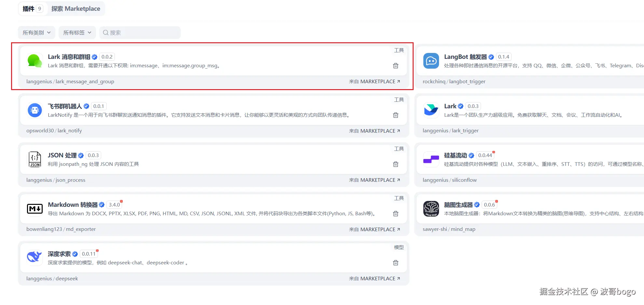This screenshot has width=644, height=305.
Task: Switch to the 插件 tab
Action: coord(33,9)
